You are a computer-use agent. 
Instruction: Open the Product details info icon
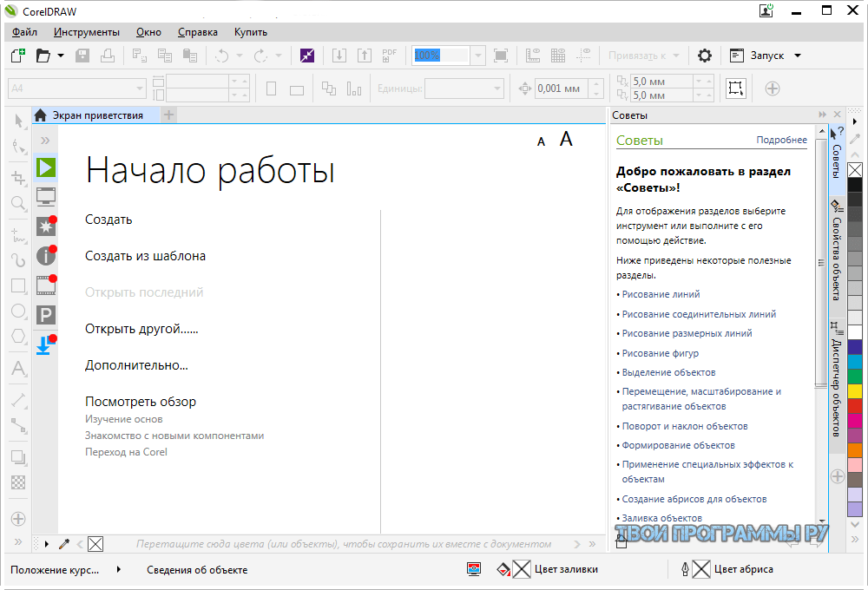pyautogui.click(x=46, y=255)
